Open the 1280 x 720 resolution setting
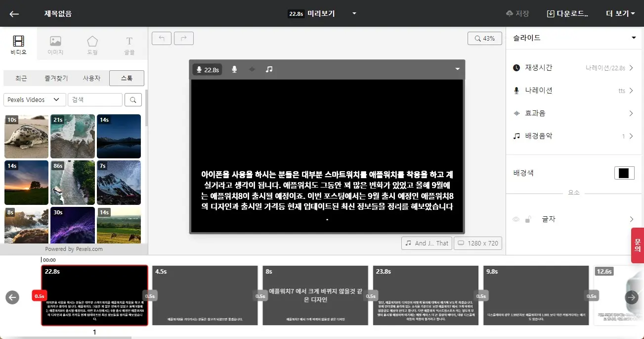644x339 pixels. 478,243
